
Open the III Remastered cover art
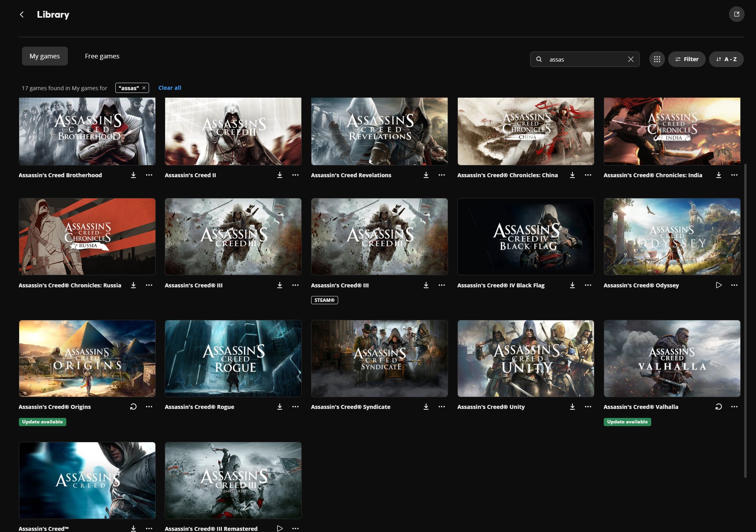pos(233,480)
